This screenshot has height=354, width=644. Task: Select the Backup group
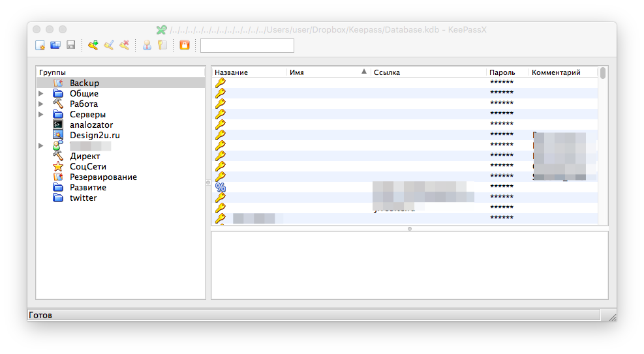pos(121,83)
